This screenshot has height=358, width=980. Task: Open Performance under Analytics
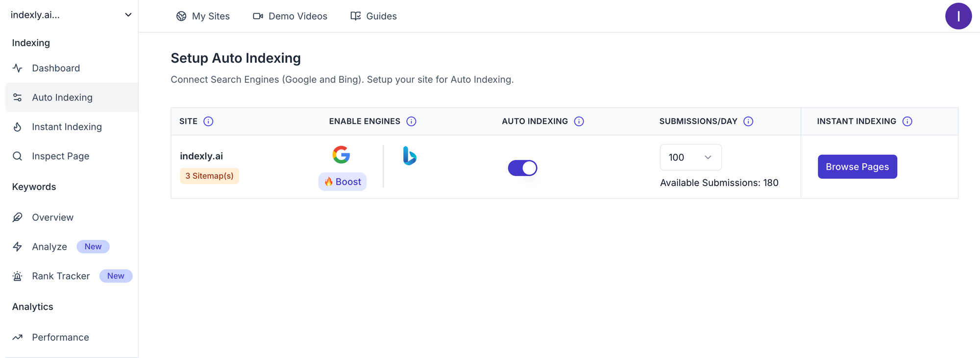pyautogui.click(x=72, y=337)
